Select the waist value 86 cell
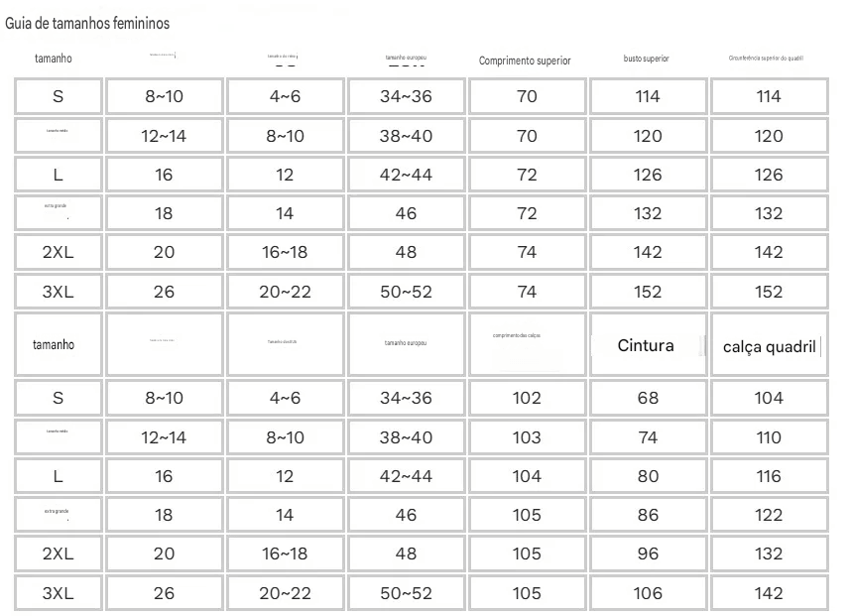This screenshot has width=850, height=616. coord(649,515)
